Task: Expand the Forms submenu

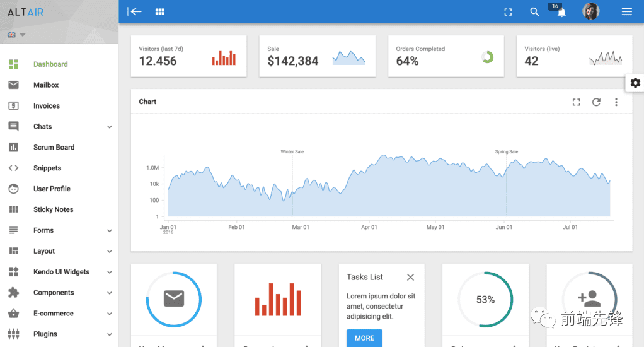Action: pyautogui.click(x=109, y=231)
